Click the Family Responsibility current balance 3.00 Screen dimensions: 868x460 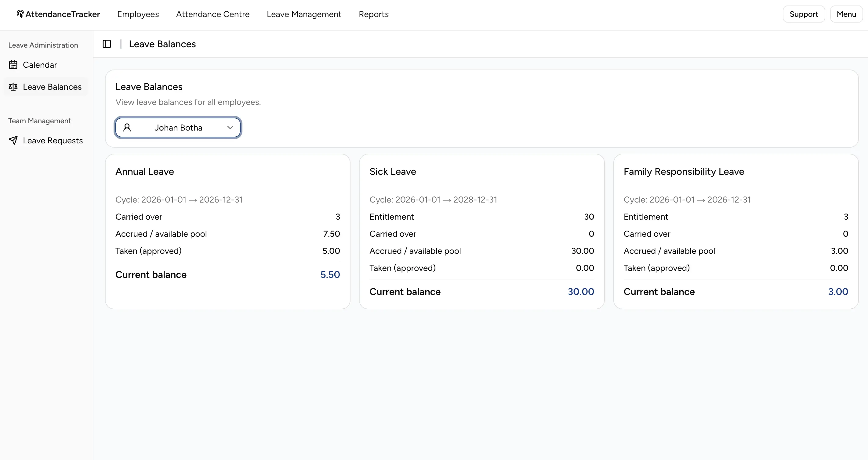(838, 292)
